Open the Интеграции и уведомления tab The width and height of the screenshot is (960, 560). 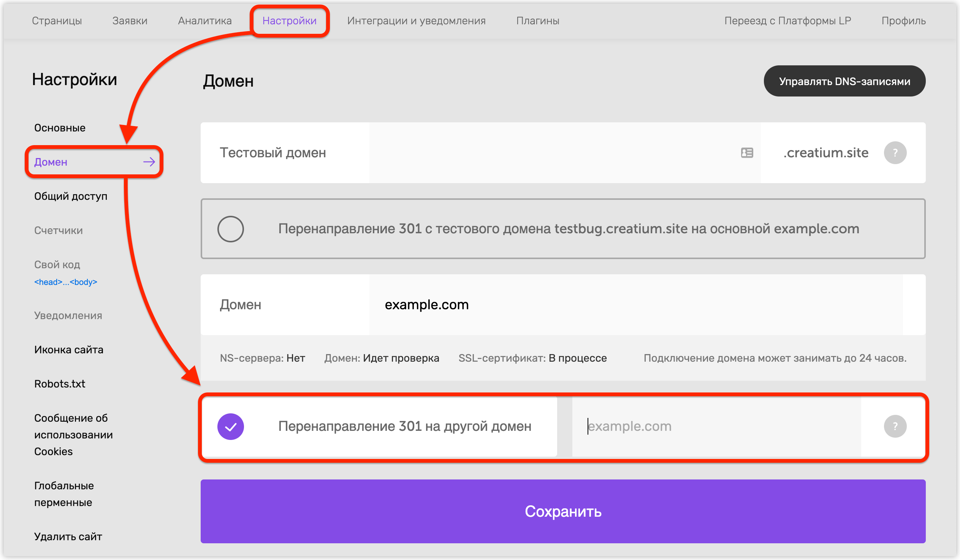click(417, 21)
